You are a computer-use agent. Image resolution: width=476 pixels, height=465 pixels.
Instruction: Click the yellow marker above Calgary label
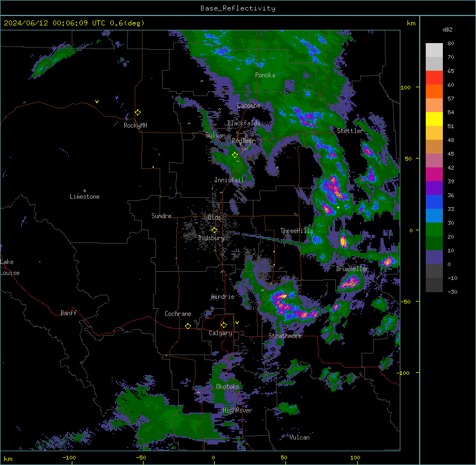click(x=224, y=325)
